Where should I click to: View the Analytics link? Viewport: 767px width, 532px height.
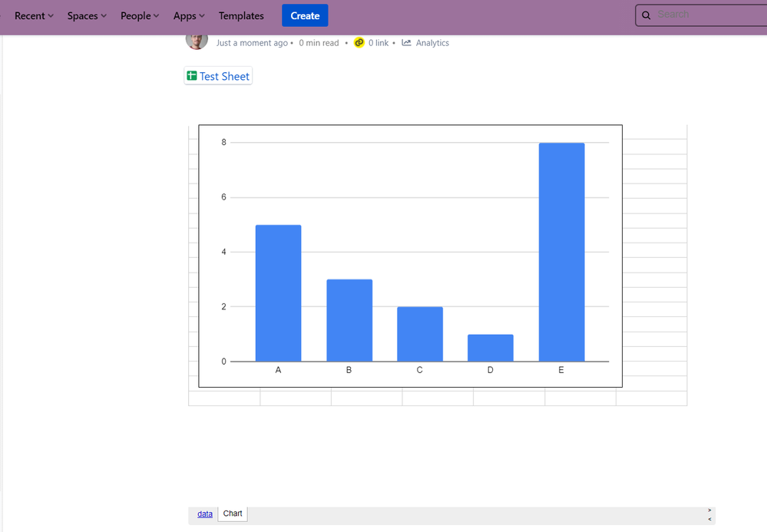click(431, 43)
